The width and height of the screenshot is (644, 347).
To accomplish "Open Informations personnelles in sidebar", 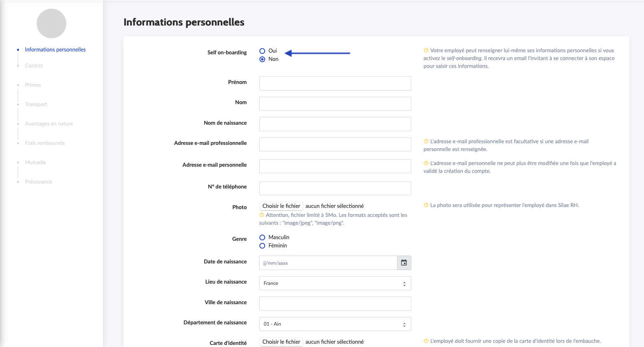I will click(55, 50).
